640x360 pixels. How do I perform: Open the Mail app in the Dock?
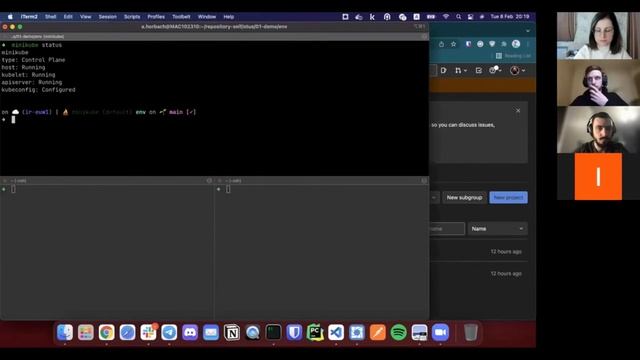(211, 333)
